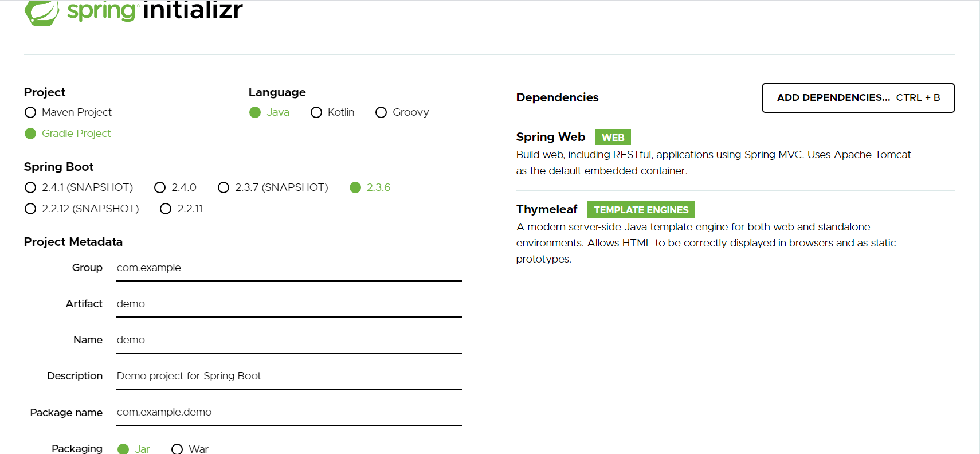
Task: Focus the Name input field
Action: [289, 340]
